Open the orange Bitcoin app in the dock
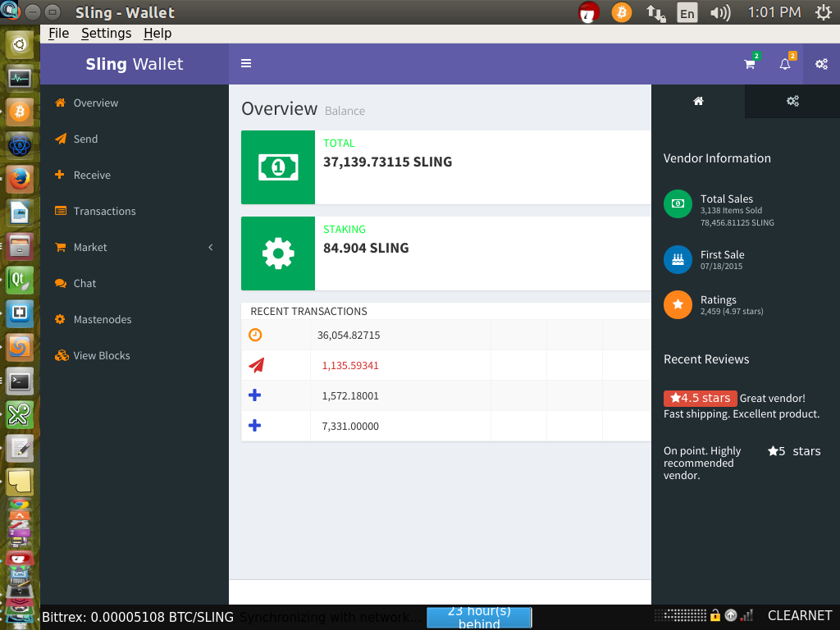This screenshot has height=630, width=840. point(20,112)
